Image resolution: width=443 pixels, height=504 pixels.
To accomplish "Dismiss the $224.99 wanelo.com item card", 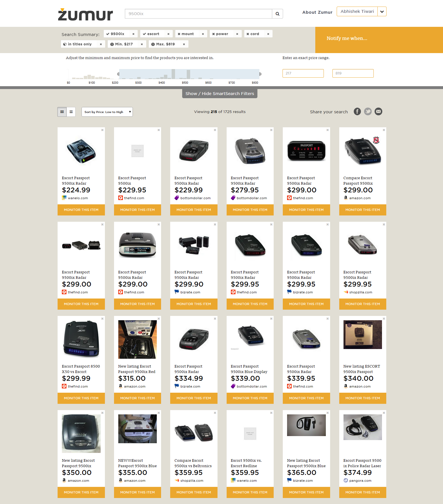I will point(102,130).
